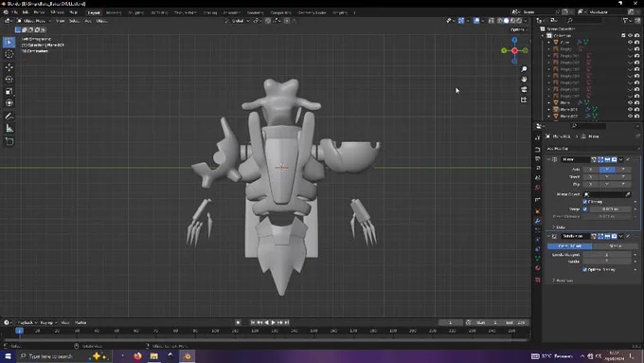
Task: Click the blue Z axis on navigation gizmo
Action: click(514, 40)
